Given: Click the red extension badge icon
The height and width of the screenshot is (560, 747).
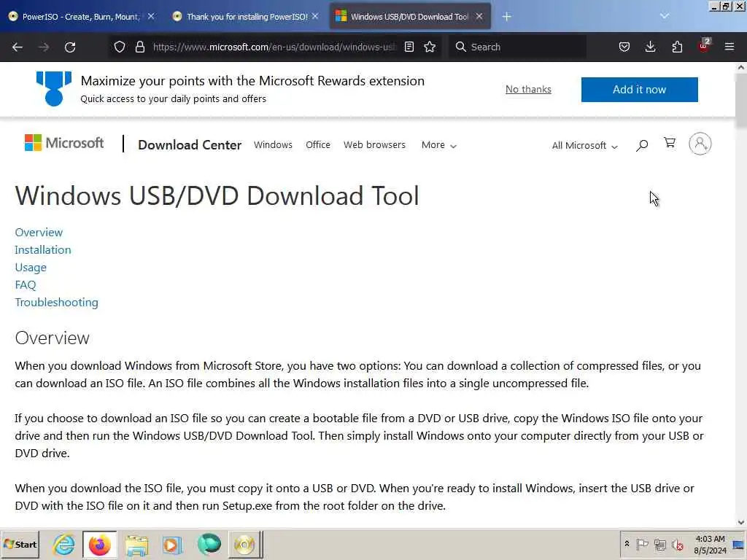Looking at the screenshot, I should [x=704, y=46].
